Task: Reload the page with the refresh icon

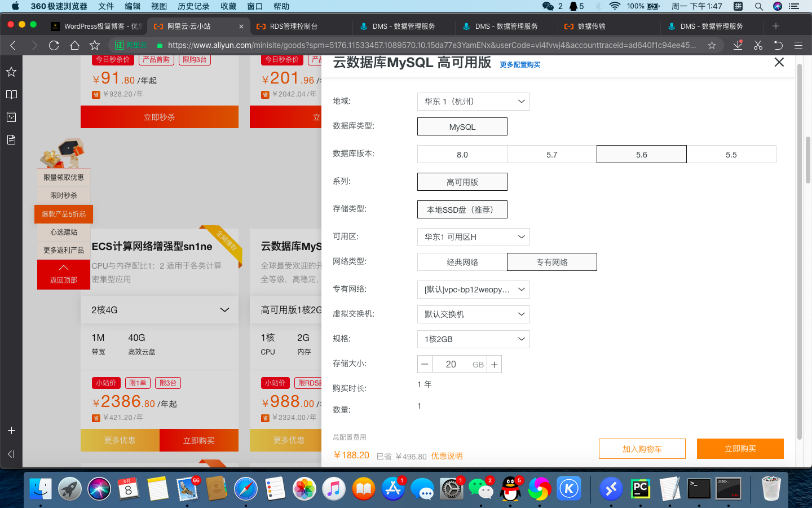Action: click(54, 46)
